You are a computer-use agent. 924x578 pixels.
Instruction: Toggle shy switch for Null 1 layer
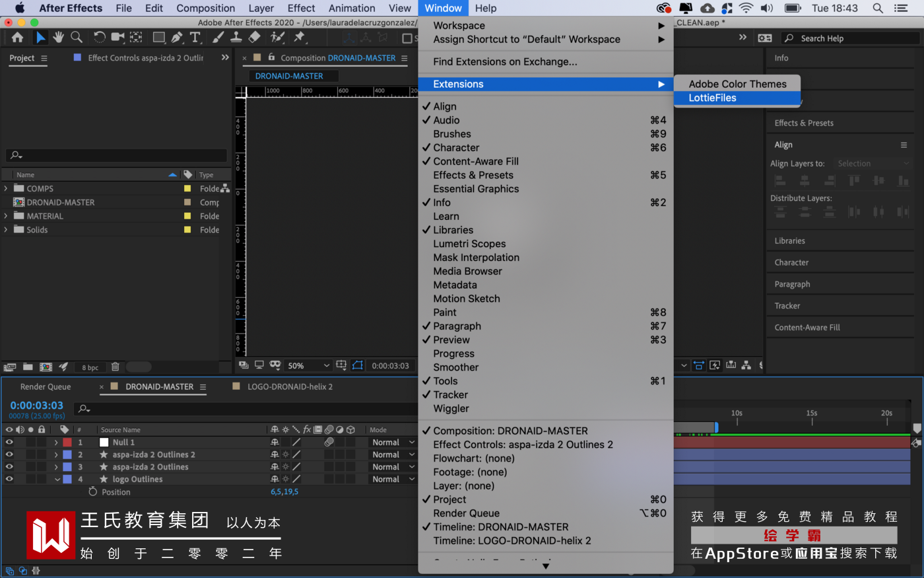click(275, 443)
